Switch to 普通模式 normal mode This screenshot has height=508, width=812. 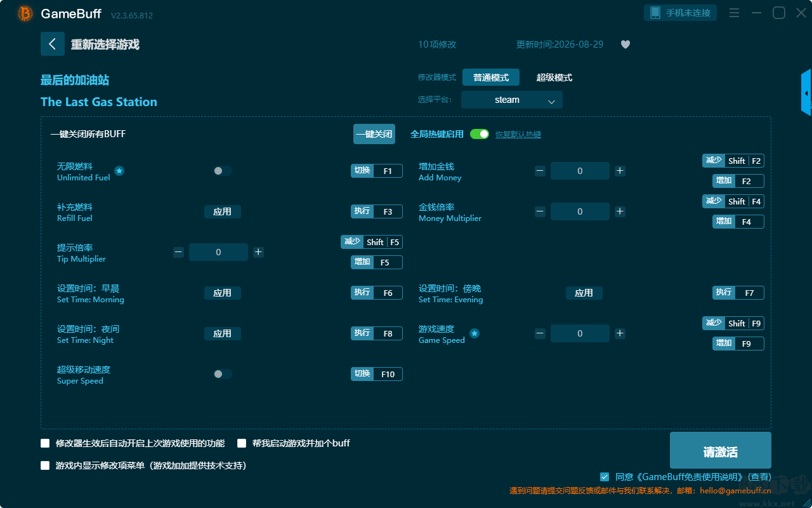click(491, 77)
